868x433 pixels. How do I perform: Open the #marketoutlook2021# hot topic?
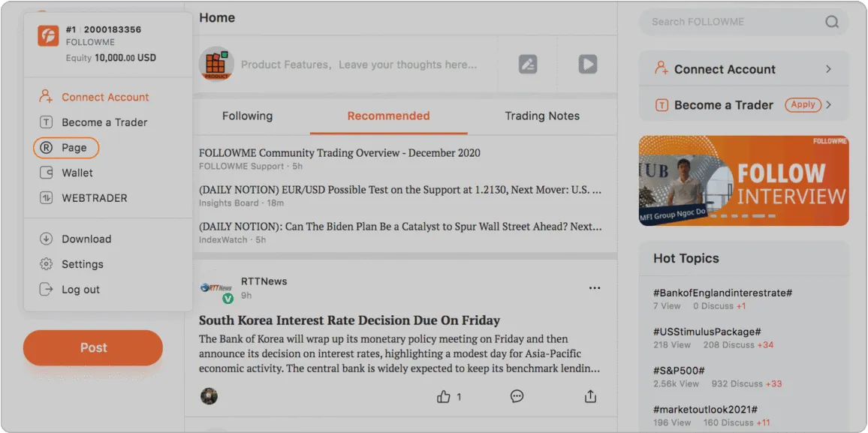click(705, 410)
